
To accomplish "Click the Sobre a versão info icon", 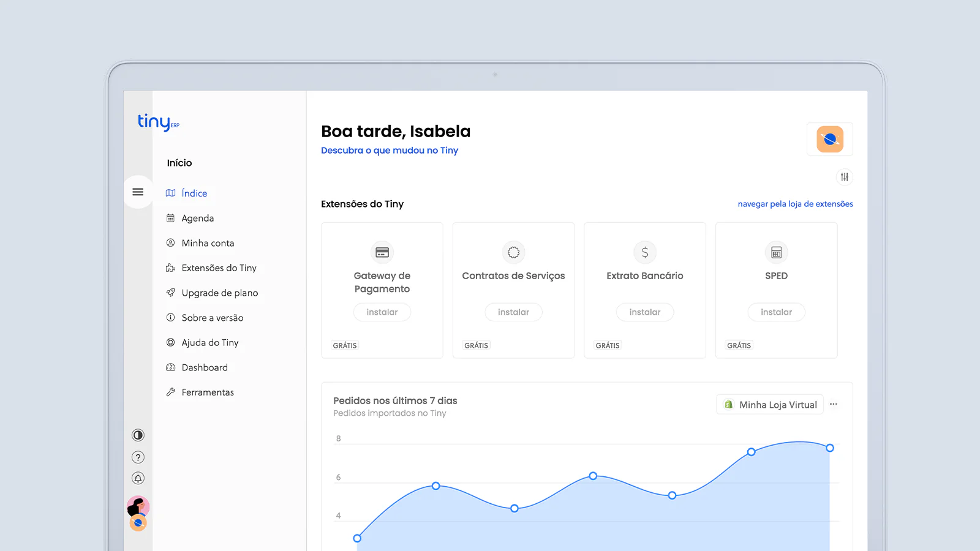I will pos(170,317).
